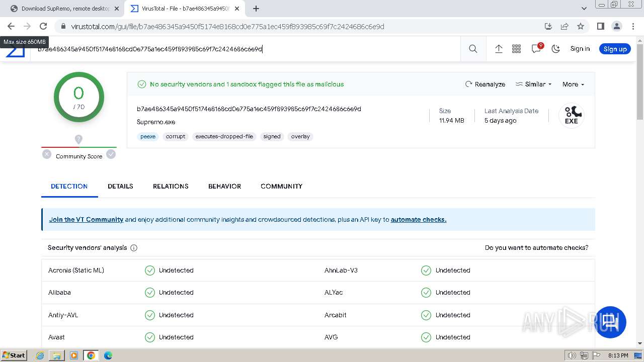Expand the Similar dropdown

click(534, 84)
